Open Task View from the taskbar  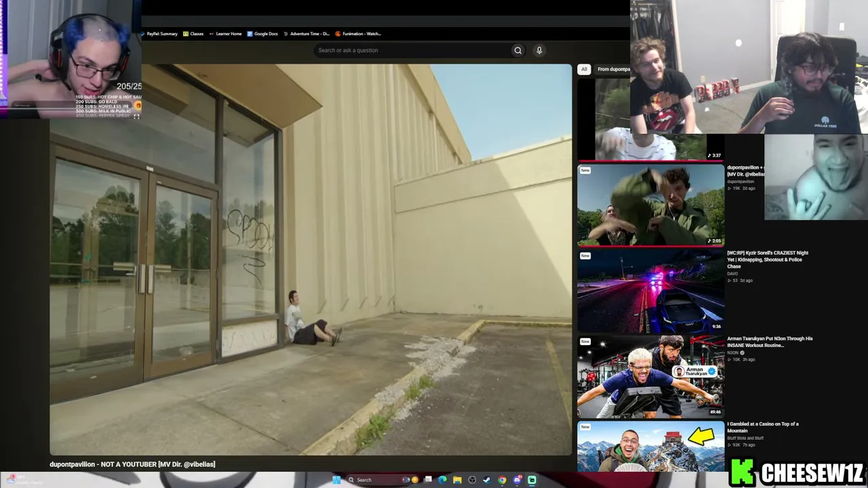tap(428, 480)
